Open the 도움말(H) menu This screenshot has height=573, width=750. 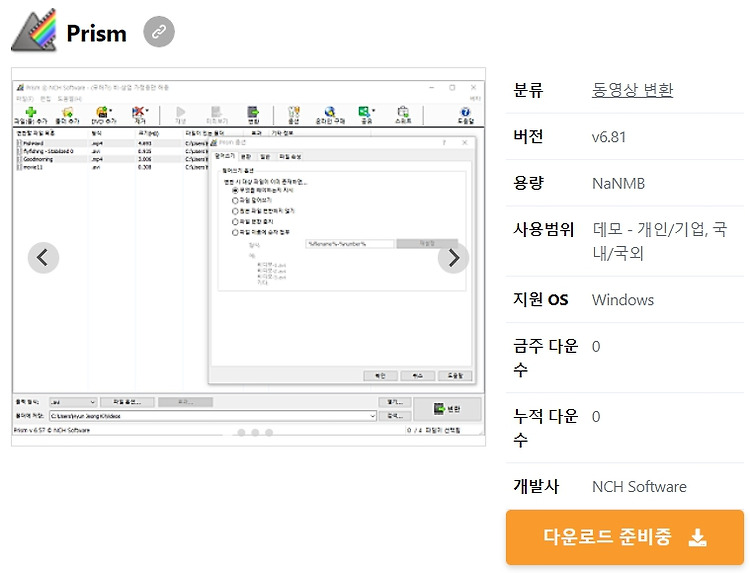[69, 99]
